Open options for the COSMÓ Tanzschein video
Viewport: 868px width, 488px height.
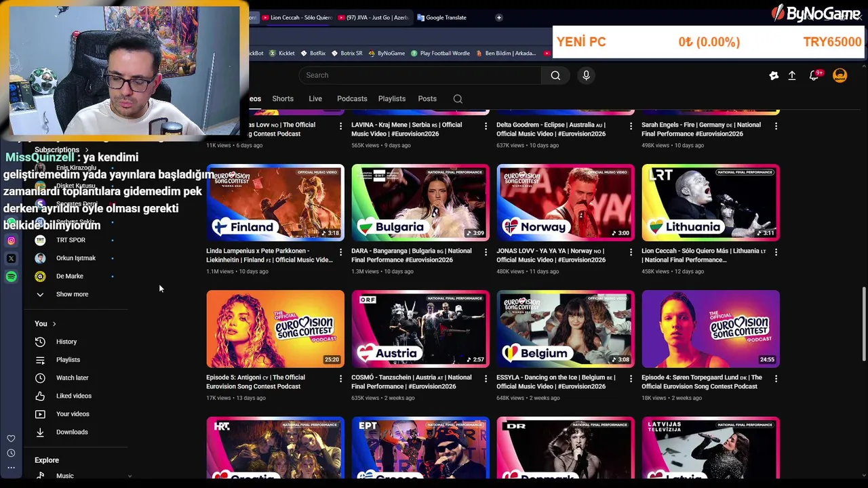pyautogui.click(x=486, y=378)
